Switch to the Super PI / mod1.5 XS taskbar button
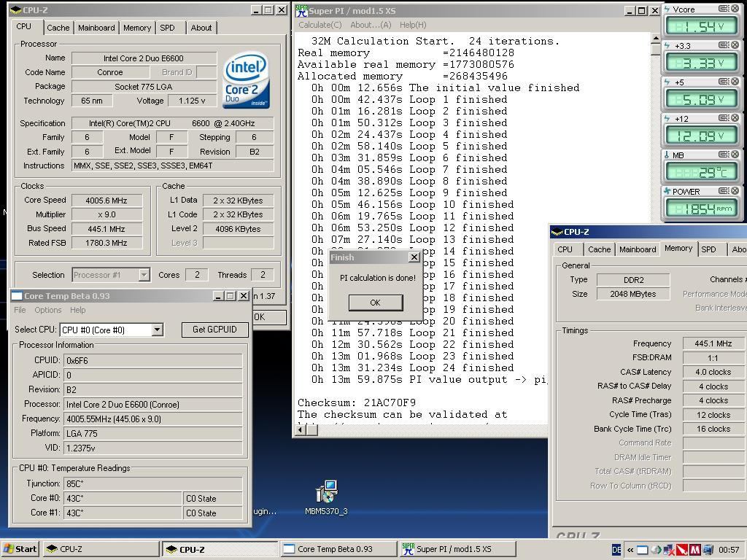The image size is (747, 560). [457, 549]
